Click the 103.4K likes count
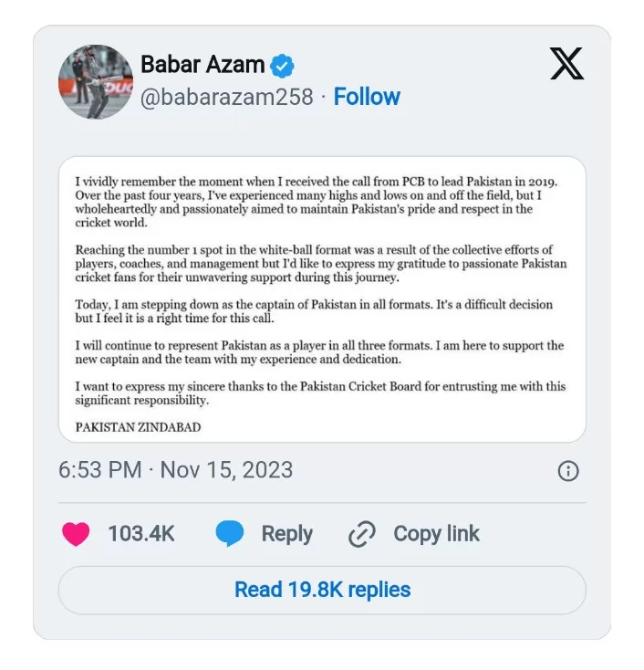 point(141,534)
